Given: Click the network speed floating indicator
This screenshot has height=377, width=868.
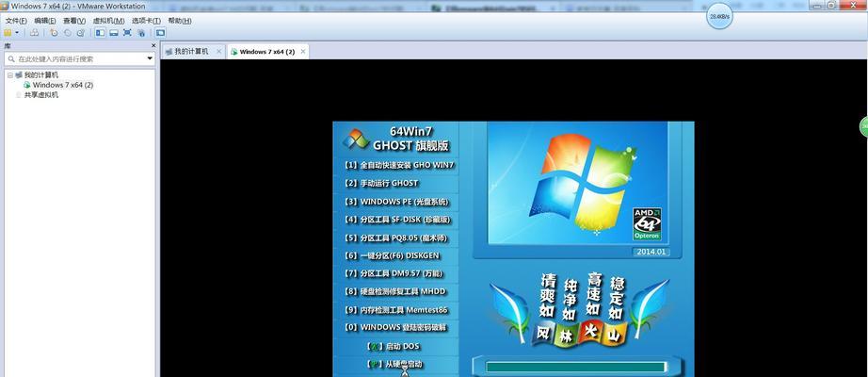Looking at the screenshot, I should click(719, 17).
